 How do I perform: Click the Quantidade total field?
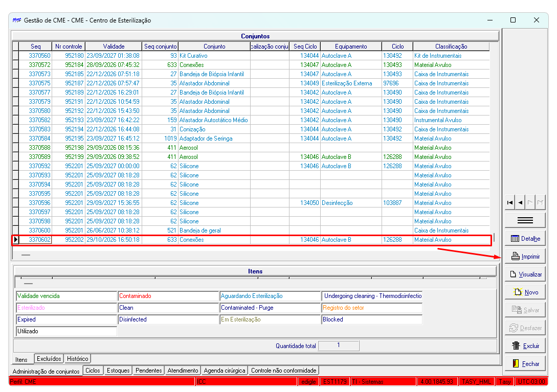pos(339,345)
